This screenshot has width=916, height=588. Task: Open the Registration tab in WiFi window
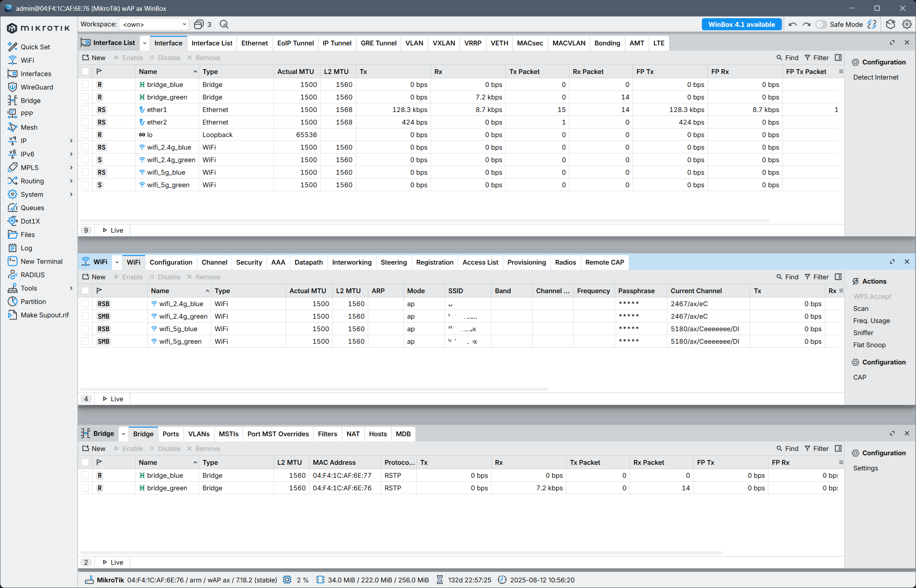(434, 262)
